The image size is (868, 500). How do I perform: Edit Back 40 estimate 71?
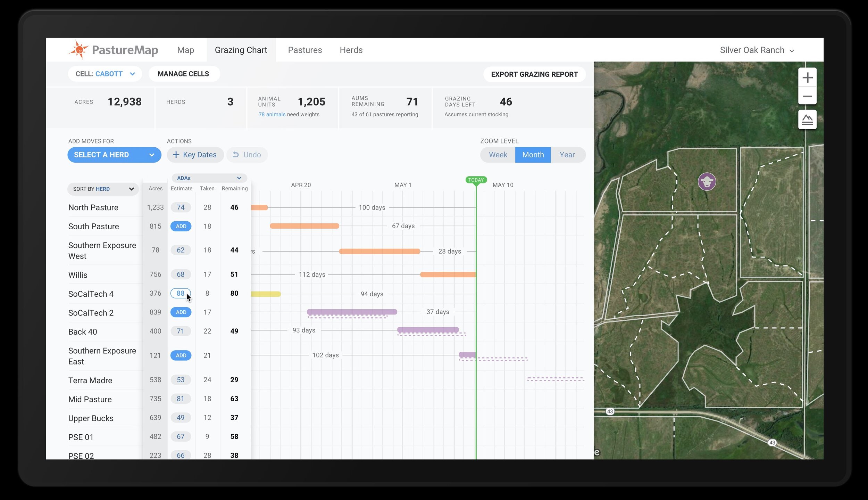pyautogui.click(x=181, y=331)
